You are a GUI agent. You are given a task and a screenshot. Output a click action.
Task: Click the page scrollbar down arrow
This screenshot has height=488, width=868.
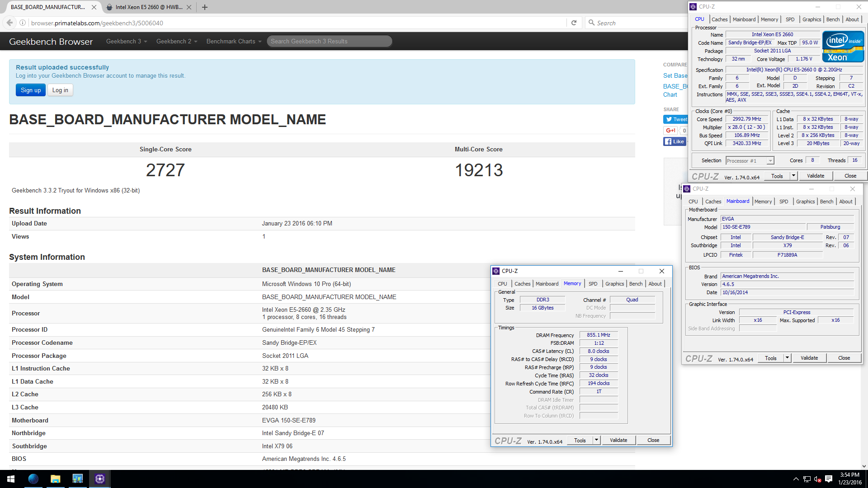[864, 466]
